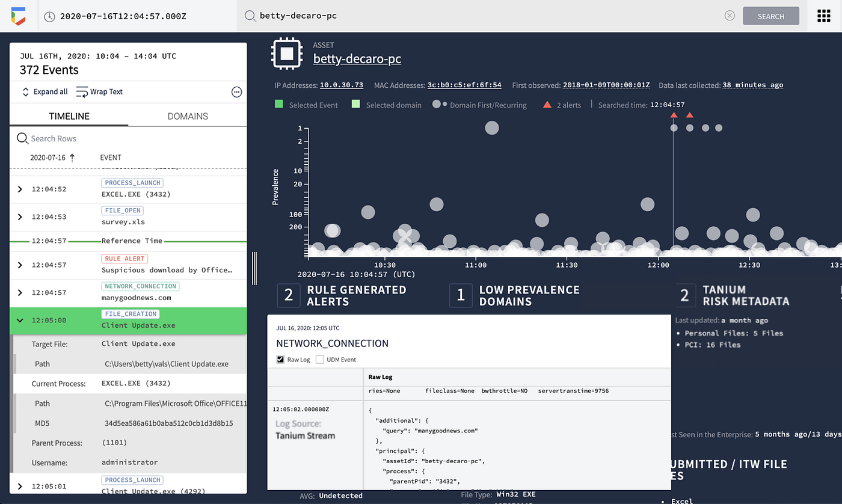
Task: Sort timeline by the 2020-07-16 date arrow
Action: point(72,158)
